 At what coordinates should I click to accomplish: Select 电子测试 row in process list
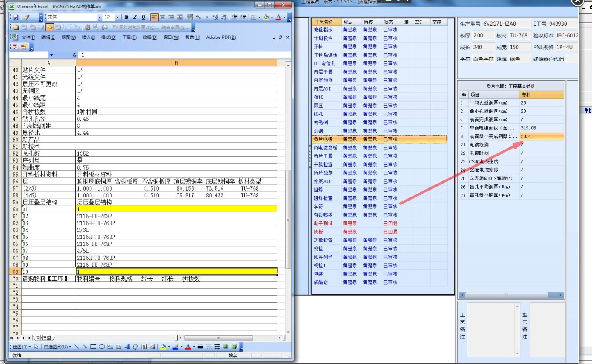pos(380,223)
